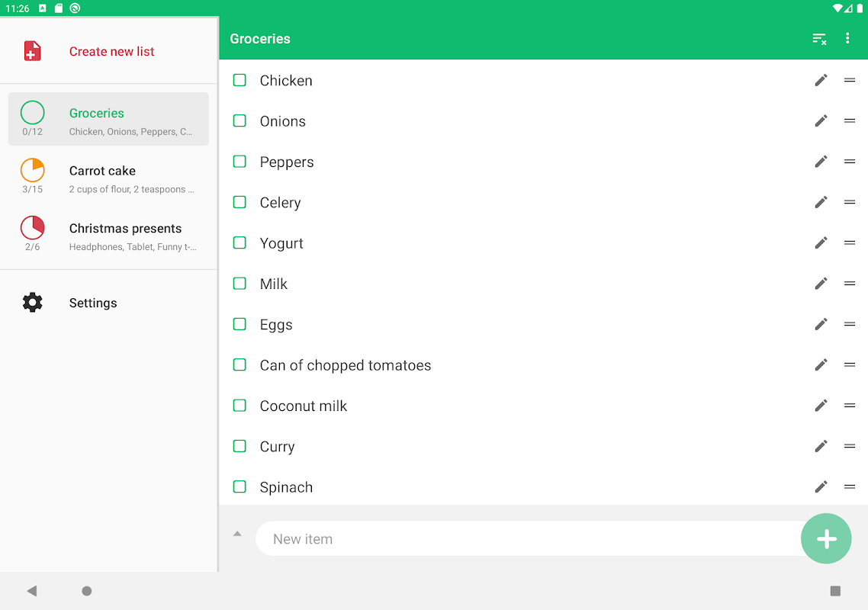Open the three-dot overflow menu

pyautogui.click(x=847, y=38)
